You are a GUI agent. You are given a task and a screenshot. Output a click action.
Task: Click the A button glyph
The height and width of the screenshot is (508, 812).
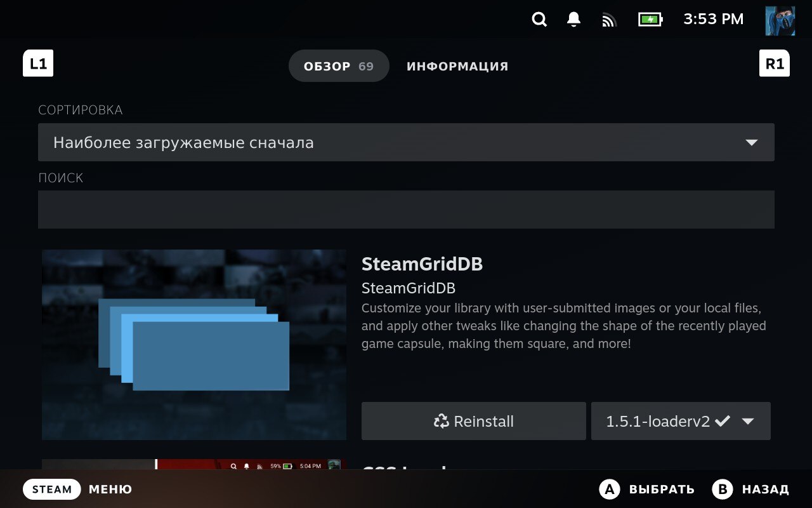pos(610,489)
